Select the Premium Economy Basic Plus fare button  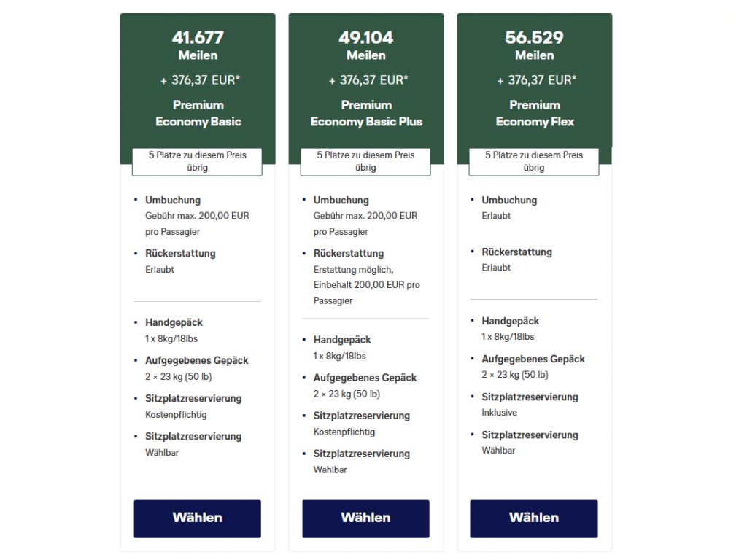tap(365, 518)
